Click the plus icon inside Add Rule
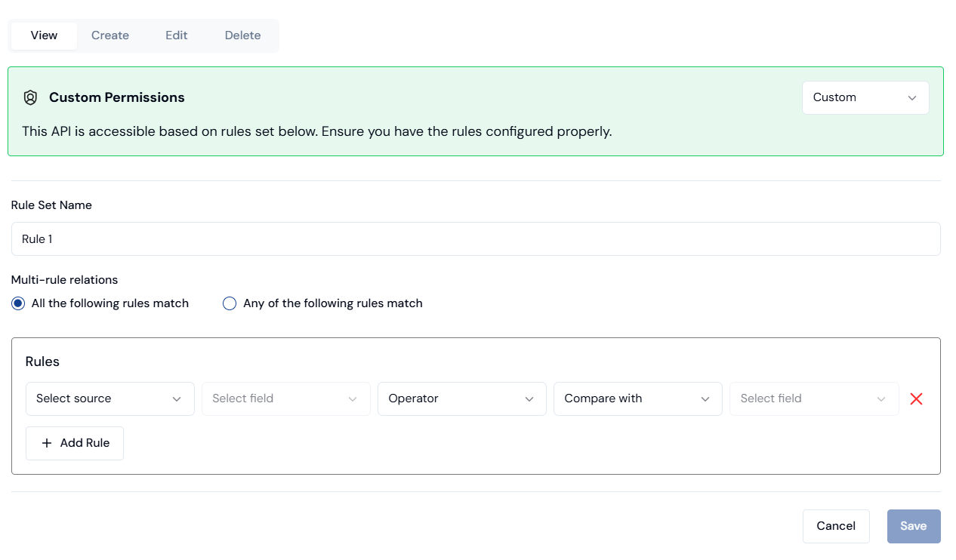 click(x=48, y=443)
